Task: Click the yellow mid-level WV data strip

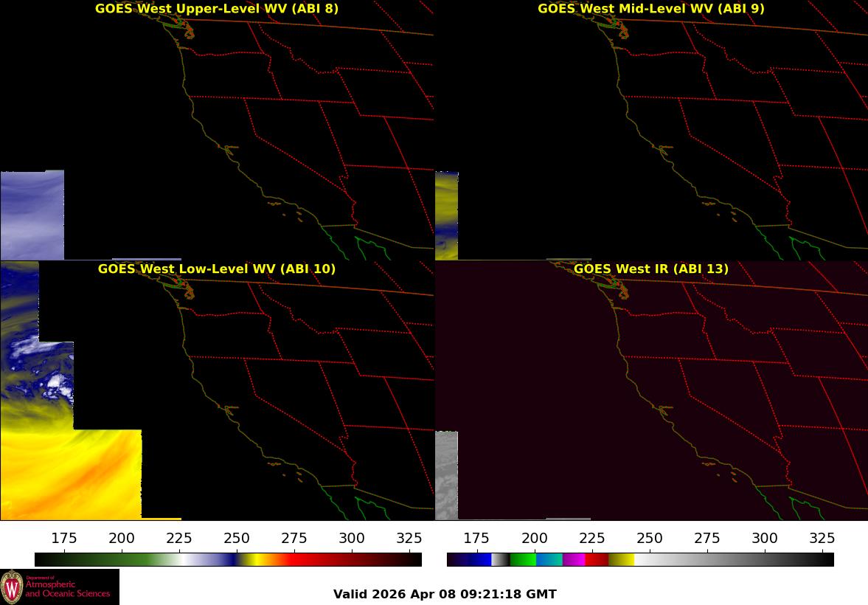Action: click(x=447, y=215)
